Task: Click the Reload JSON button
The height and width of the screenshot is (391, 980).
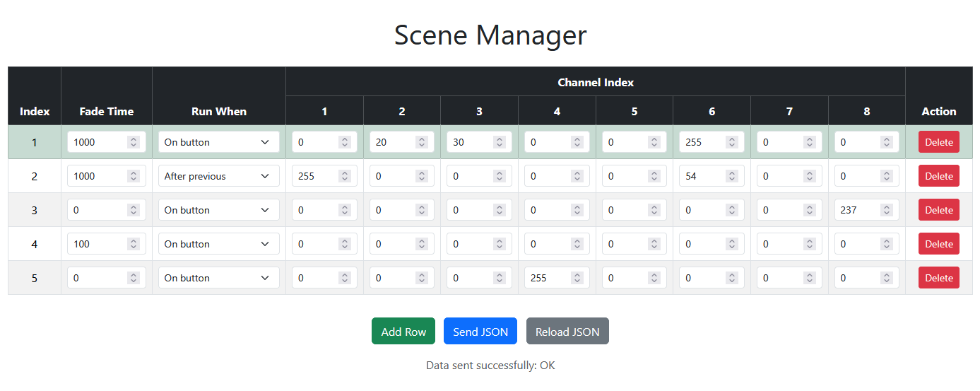Action: (567, 332)
